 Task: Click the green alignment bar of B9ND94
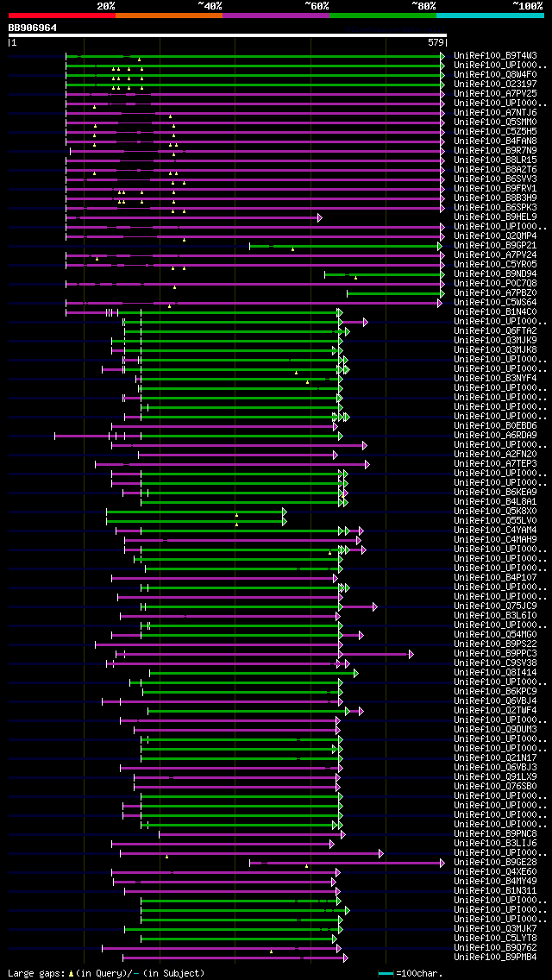tap(383, 274)
